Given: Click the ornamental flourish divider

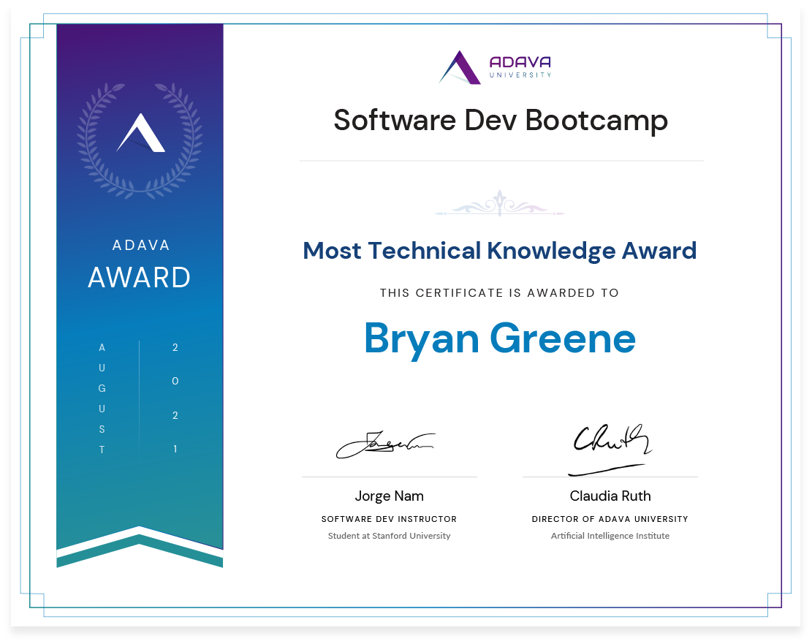Looking at the screenshot, I should (500, 204).
